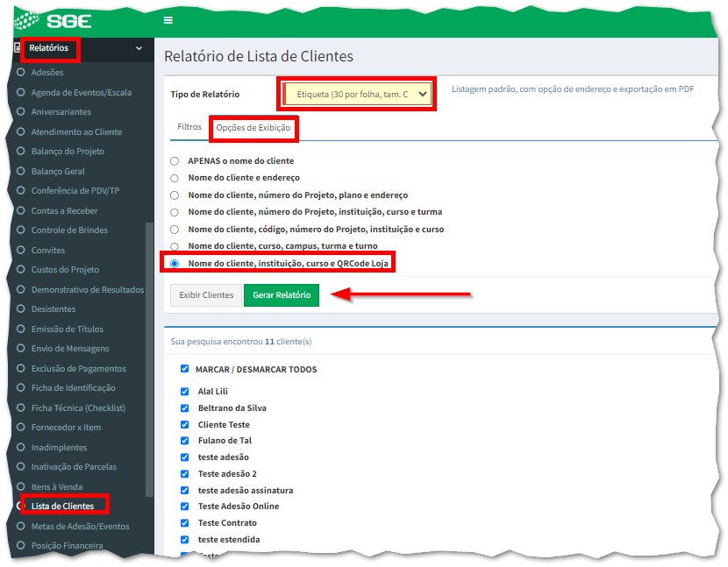This screenshot has height=567, width=728.
Task: Open Ficha de Identificação
Action: (x=74, y=388)
